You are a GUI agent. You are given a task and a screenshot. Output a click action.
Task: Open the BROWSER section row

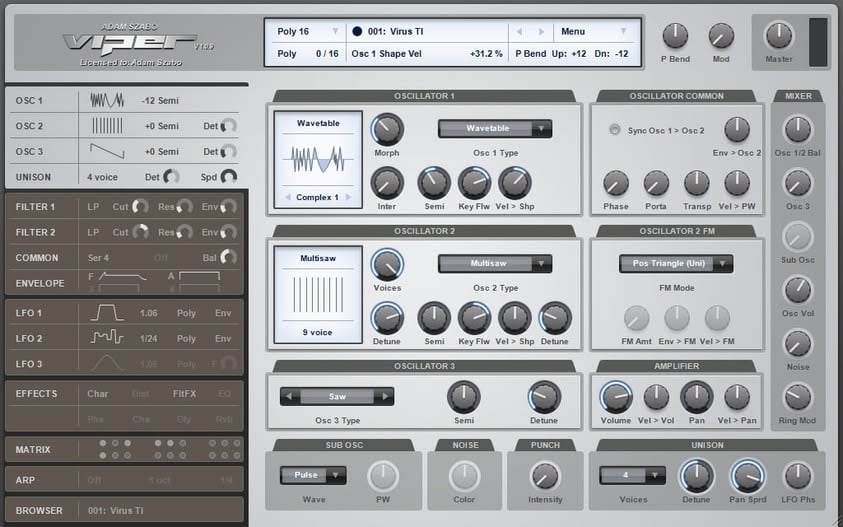pos(124,510)
